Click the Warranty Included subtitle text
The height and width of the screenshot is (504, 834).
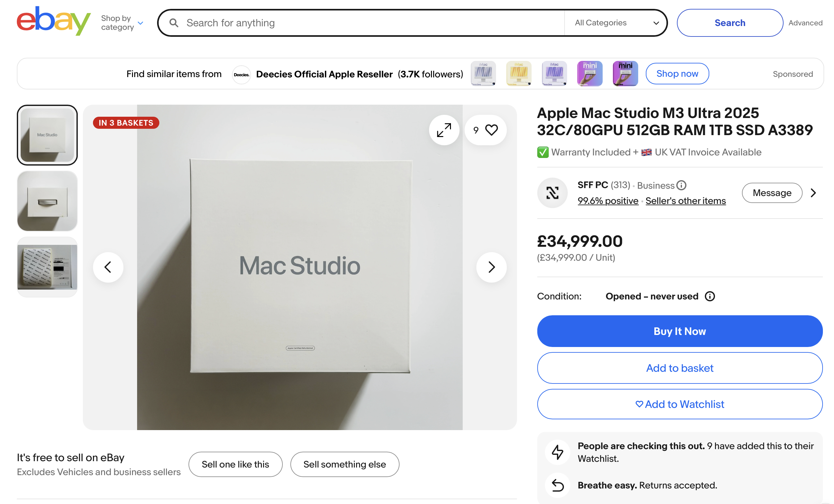tap(649, 152)
